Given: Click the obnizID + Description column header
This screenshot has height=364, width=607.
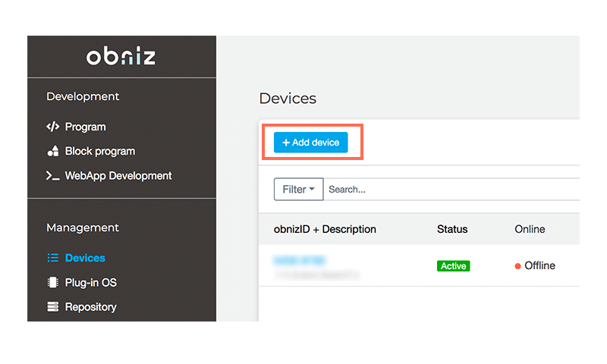Looking at the screenshot, I should pos(325,229).
